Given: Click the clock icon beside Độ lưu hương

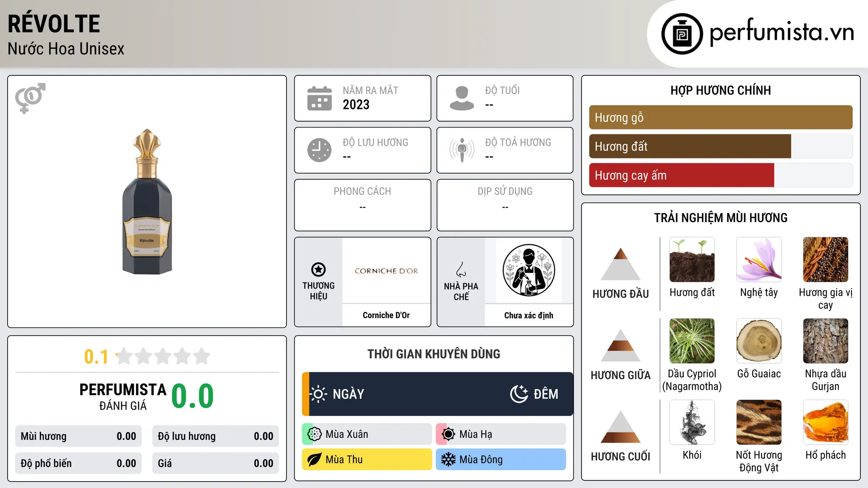Looking at the screenshot, I should coord(320,150).
